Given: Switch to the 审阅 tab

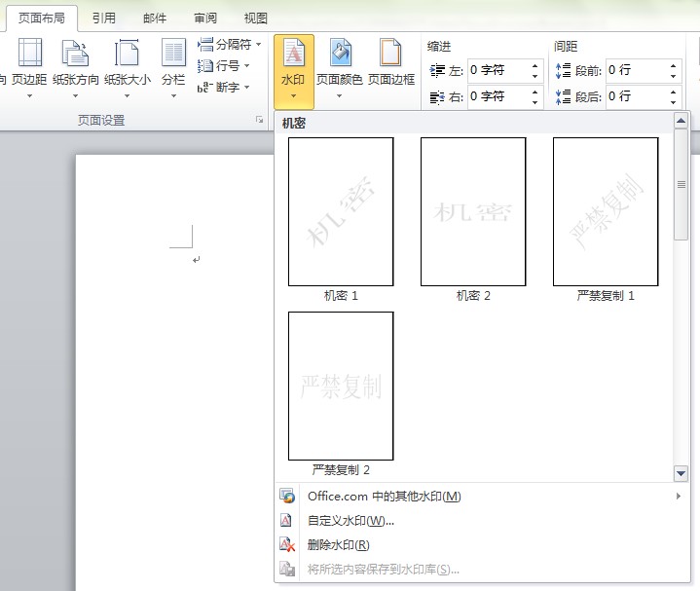Looking at the screenshot, I should (205, 18).
